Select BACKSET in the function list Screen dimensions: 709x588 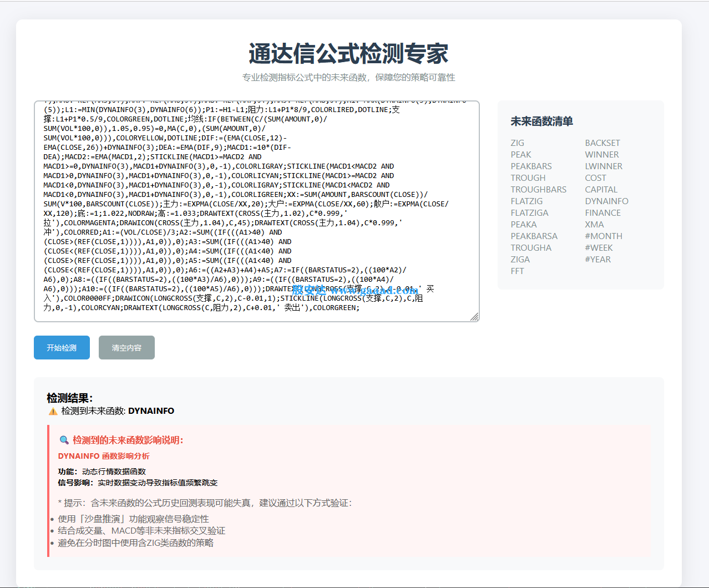coord(602,143)
